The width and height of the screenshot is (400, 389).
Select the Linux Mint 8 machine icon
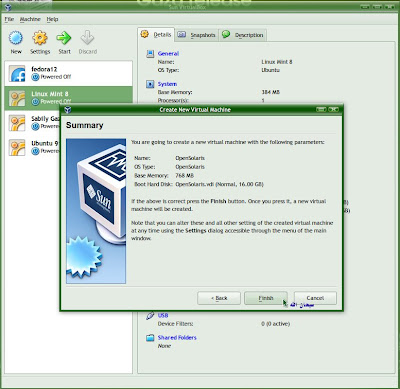17,98
